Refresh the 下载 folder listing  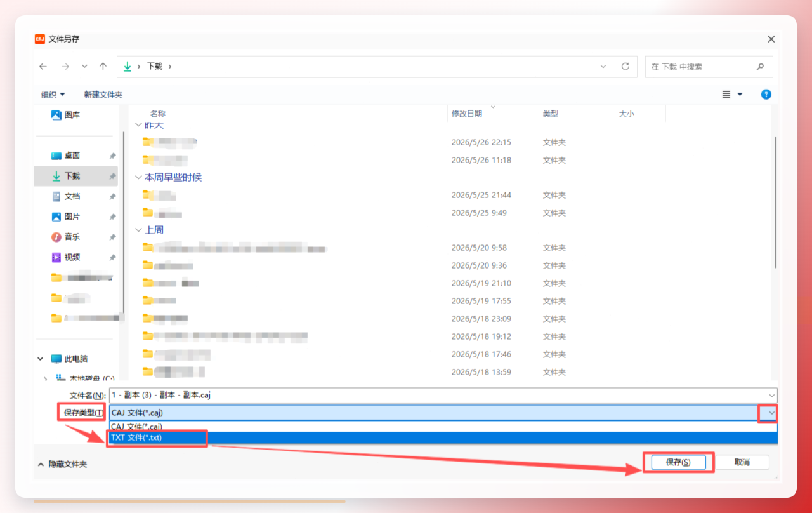point(625,67)
